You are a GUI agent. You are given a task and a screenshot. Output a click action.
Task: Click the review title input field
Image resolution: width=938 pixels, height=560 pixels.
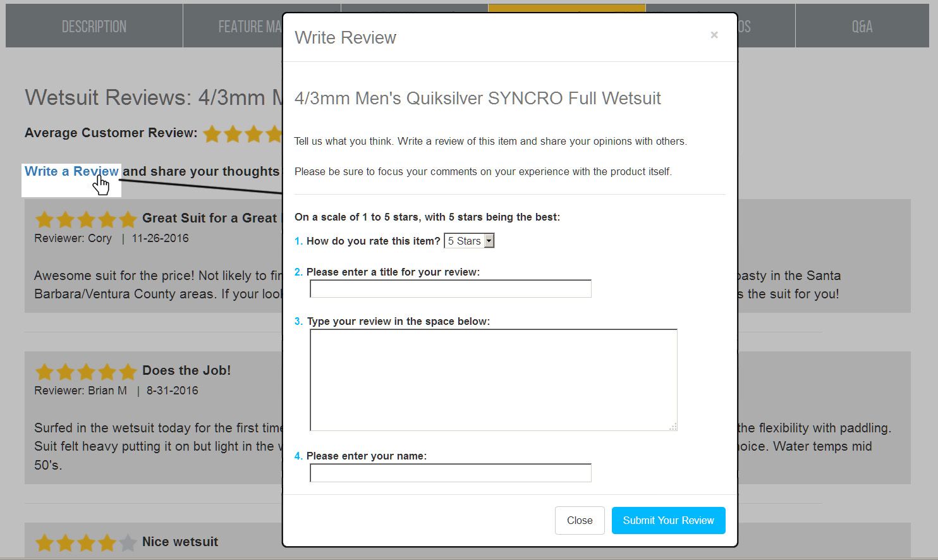(x=451, y=289)
